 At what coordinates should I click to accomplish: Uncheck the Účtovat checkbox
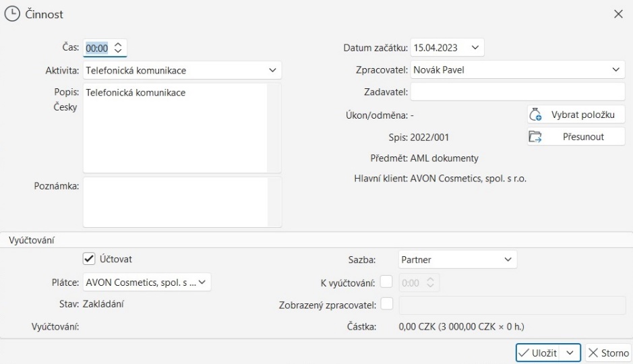[x=88, y=259]
